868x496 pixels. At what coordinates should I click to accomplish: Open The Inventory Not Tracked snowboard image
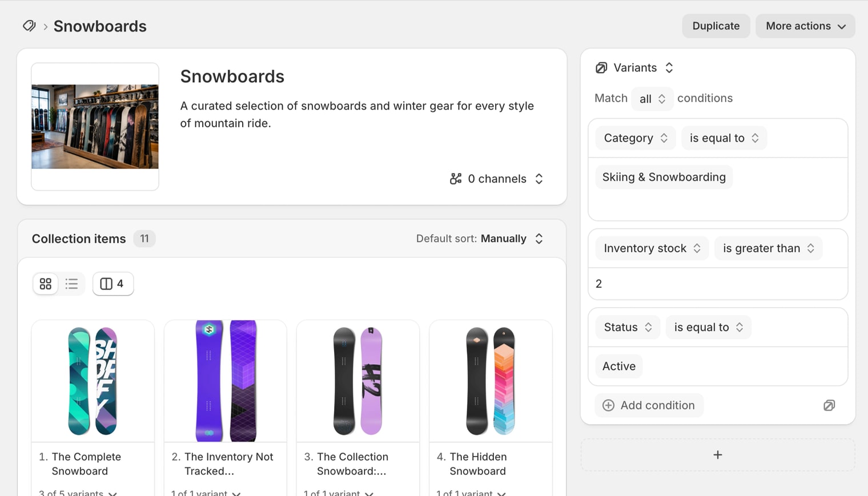[x=226, y=381]
